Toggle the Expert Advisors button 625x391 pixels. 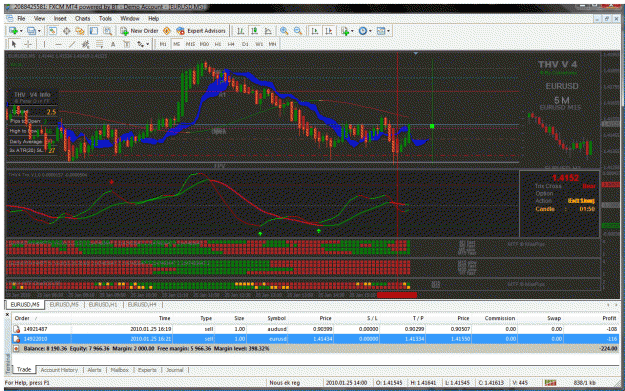pos(201,31)
